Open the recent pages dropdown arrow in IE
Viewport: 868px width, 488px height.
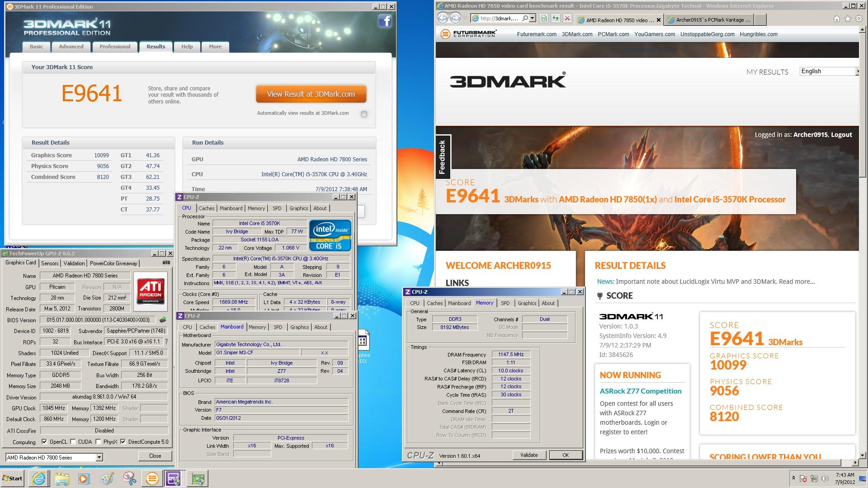[x=465, y=19]
